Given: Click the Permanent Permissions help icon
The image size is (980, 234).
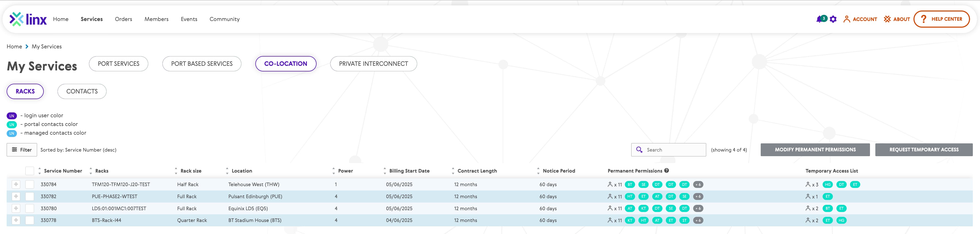Looking at the screenshot, I should (x=667, y=171).
